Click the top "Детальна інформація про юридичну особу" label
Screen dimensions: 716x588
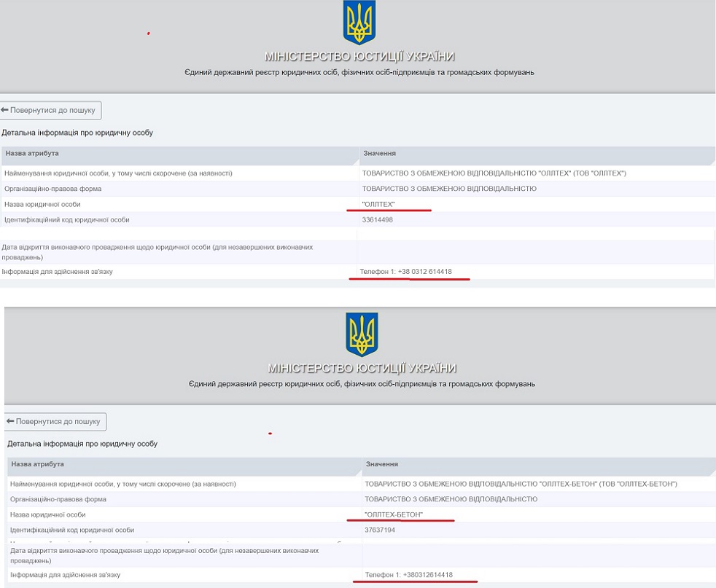click(x=77, y=133)
